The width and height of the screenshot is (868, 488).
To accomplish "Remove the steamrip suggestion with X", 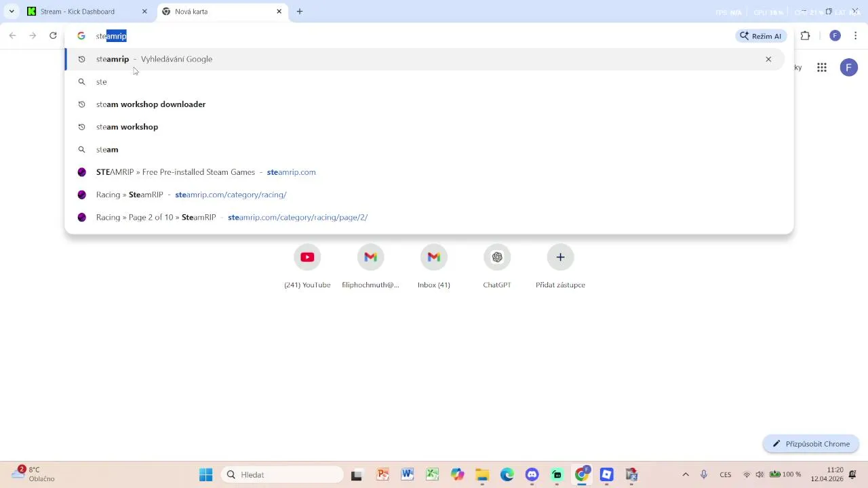I will (x=768, y=59).
